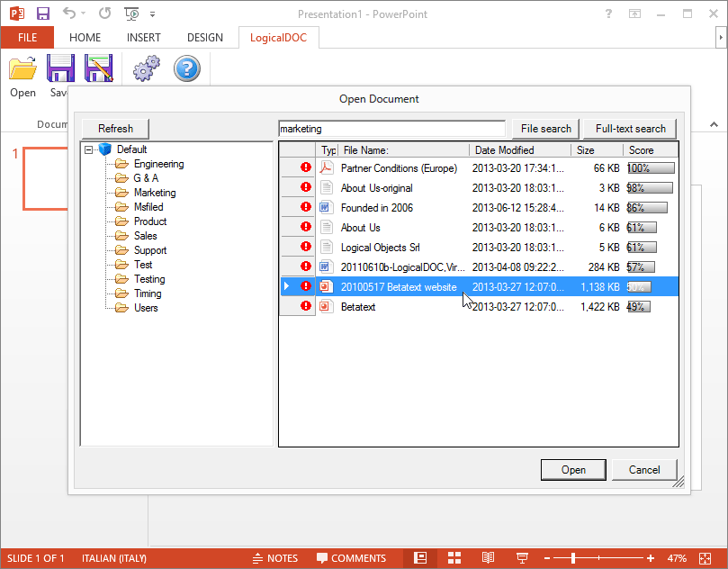Click the Word icon for Founded in 2006
The width and height of the screenshot is (728, 569).
pos(327,207)
